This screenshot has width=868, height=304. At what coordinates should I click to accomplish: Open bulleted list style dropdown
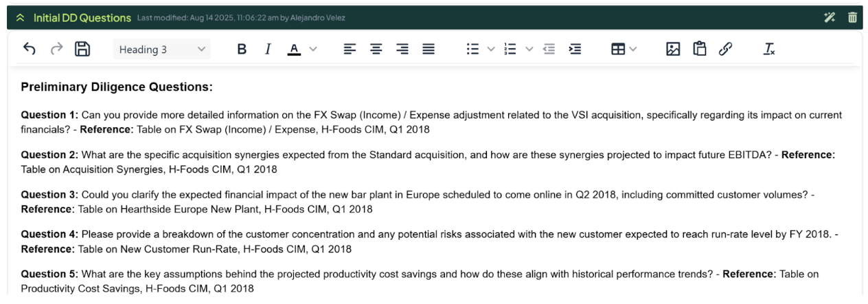pos(491,50)
